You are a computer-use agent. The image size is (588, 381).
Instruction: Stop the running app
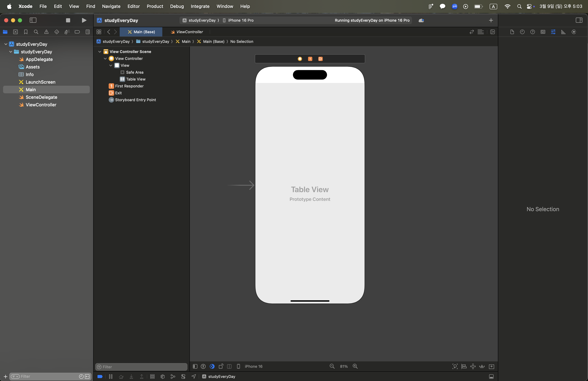[x=68, y=20]
